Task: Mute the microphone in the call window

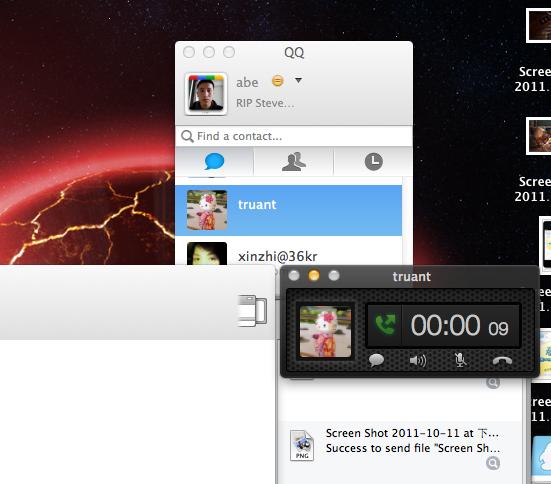Action: [460, 360]
